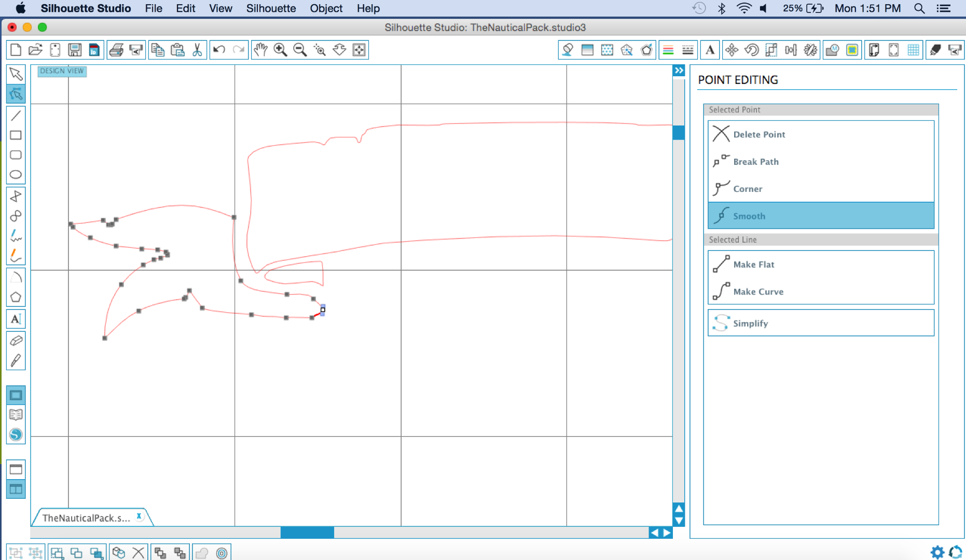
Task: Click the Copy icon
Action: [158, 50]
